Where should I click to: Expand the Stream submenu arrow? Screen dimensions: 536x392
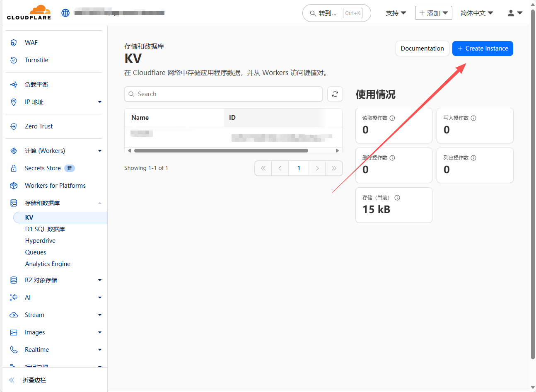[100, 315]
